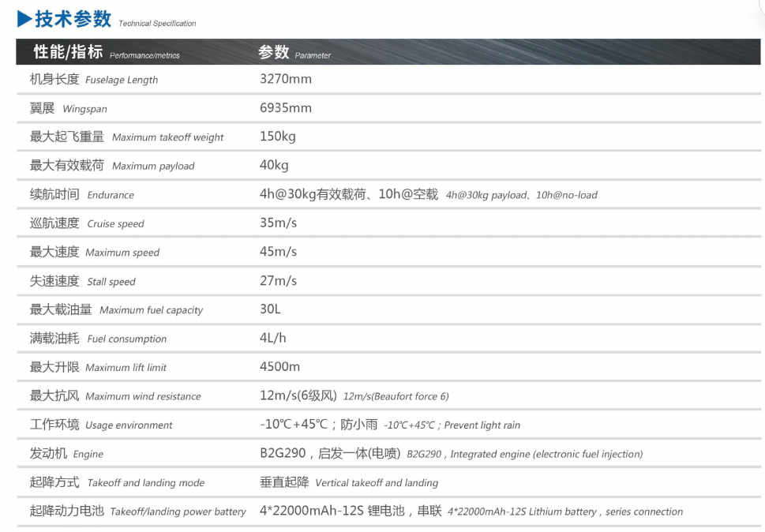Select the 最大速度 Maximum speed label

[x=94, y=252]
